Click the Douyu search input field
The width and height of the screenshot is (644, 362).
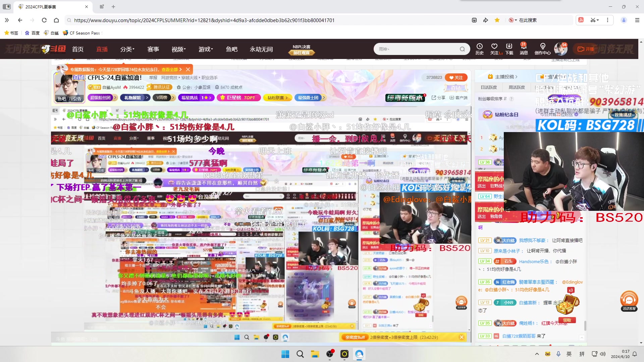coord(418,49)
